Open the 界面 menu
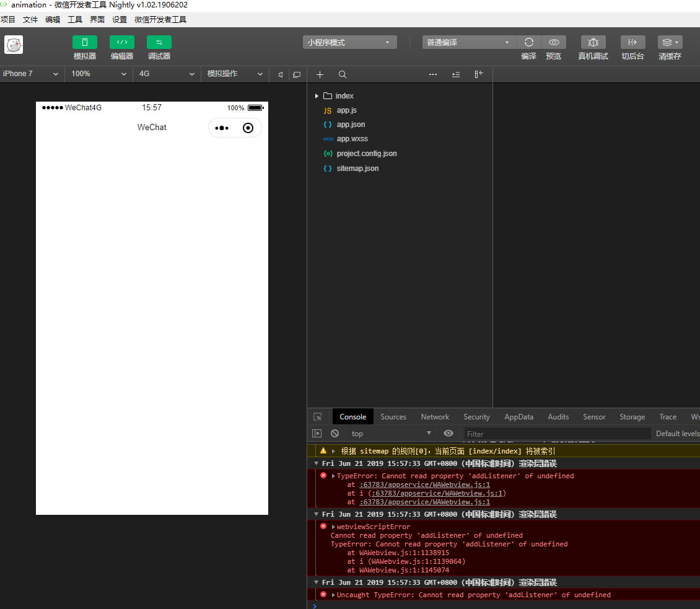The height and width of the screenshot is (609, 700). 97,20
